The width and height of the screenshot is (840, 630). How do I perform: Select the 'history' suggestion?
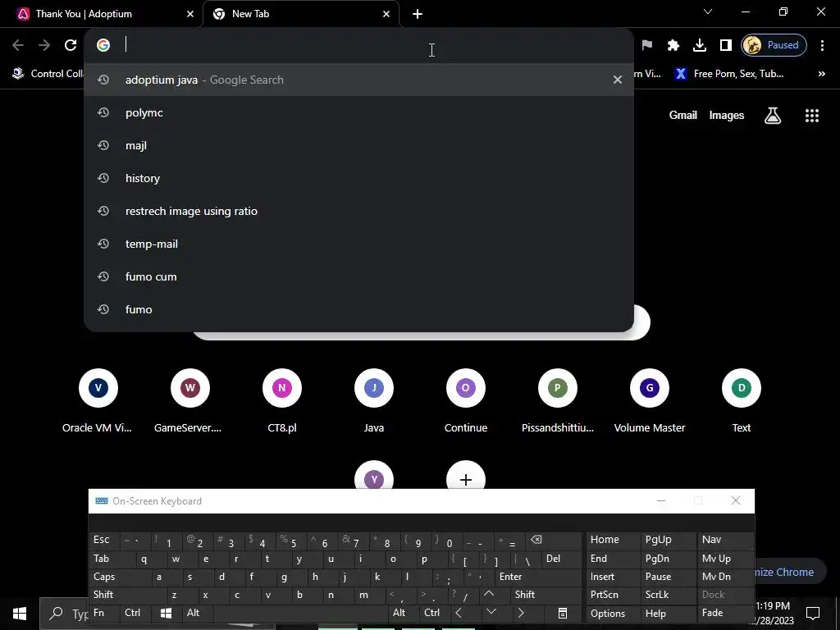tap(359, 178)
